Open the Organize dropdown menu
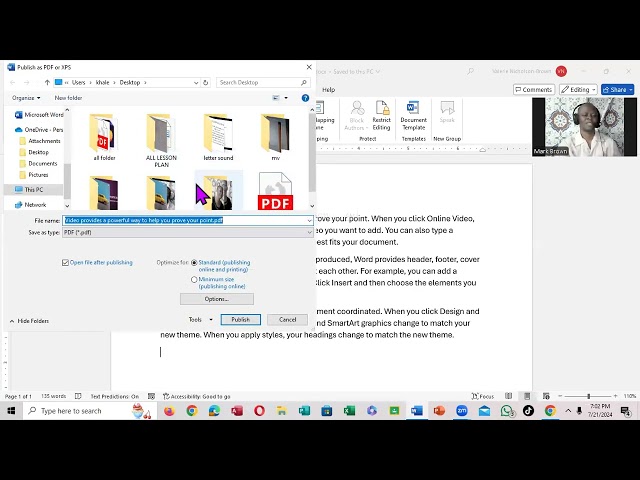 [26, 98]
